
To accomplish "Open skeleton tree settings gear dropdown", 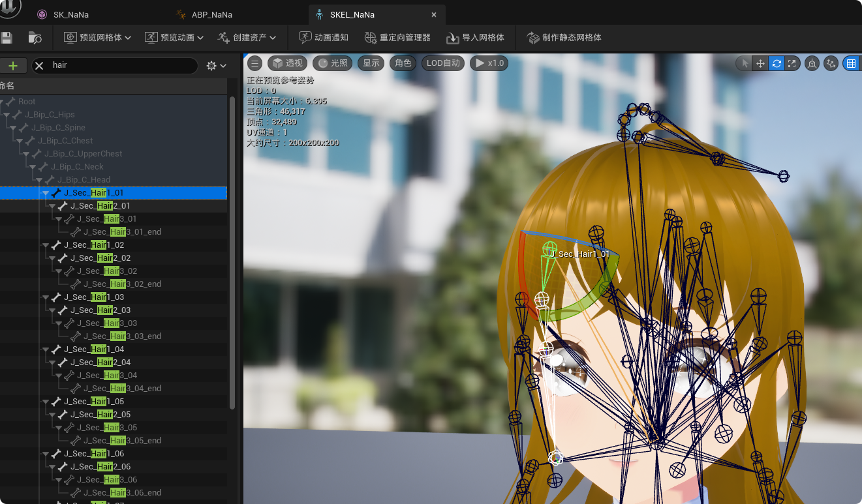I will (x=216, y=66).
